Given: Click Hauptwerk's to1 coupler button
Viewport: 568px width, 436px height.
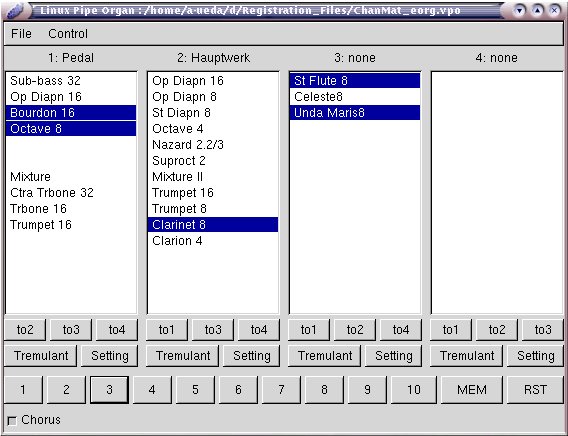Looking at the screenshot, I should point(167,330).
